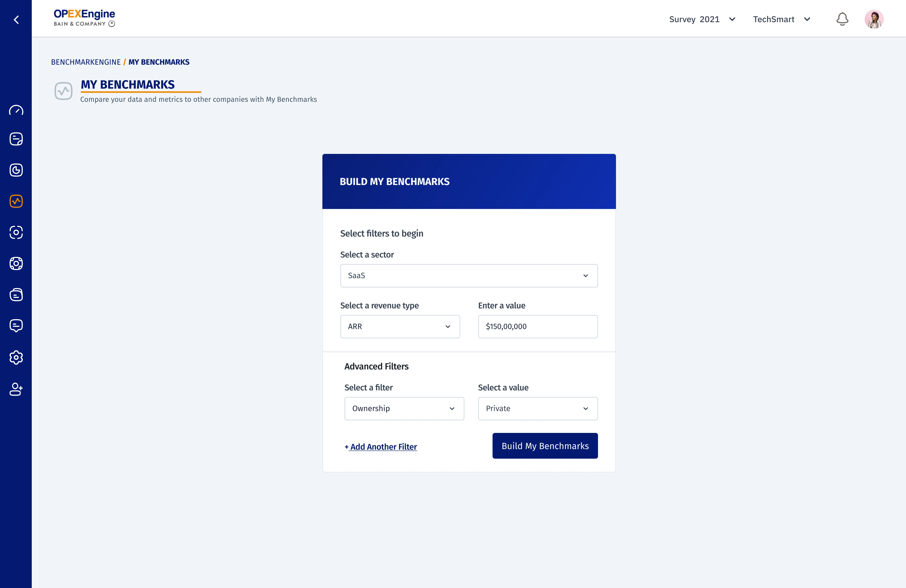This screenshot has height=588, width=906.
Task: Click the BUILD MY BENCHMARKS card header
Action: 469,181
